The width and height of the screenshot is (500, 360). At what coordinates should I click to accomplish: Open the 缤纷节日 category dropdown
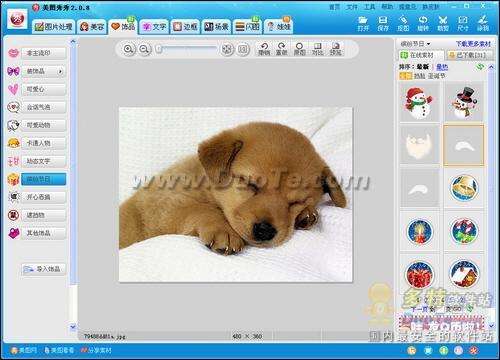[x=415, y=44]
